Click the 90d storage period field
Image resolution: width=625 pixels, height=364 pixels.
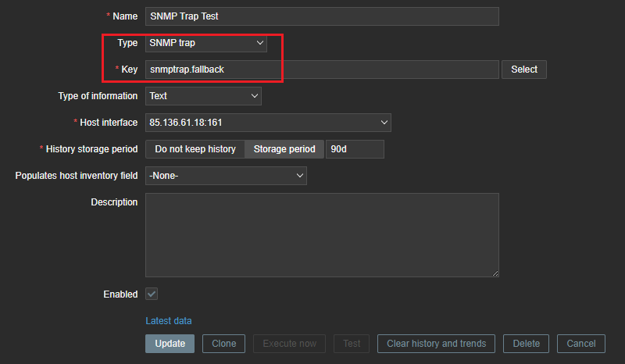(355, 149)
